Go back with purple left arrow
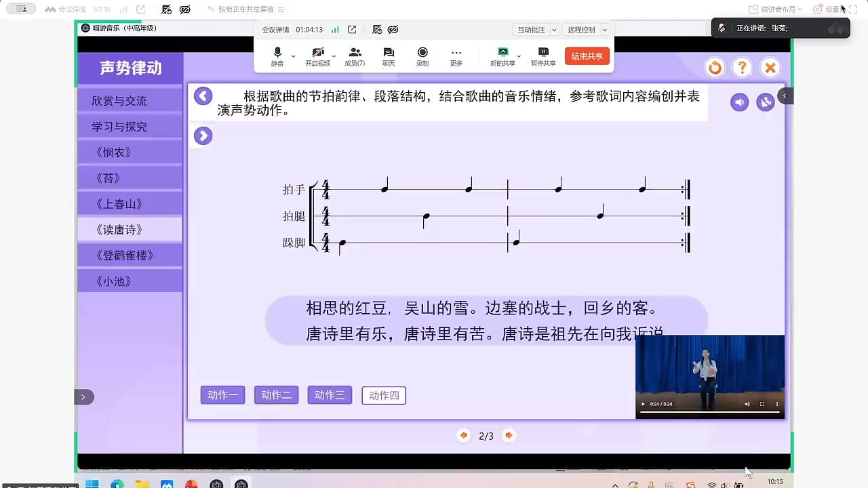This screenshot has height=488, width=868. click(203, 96)
